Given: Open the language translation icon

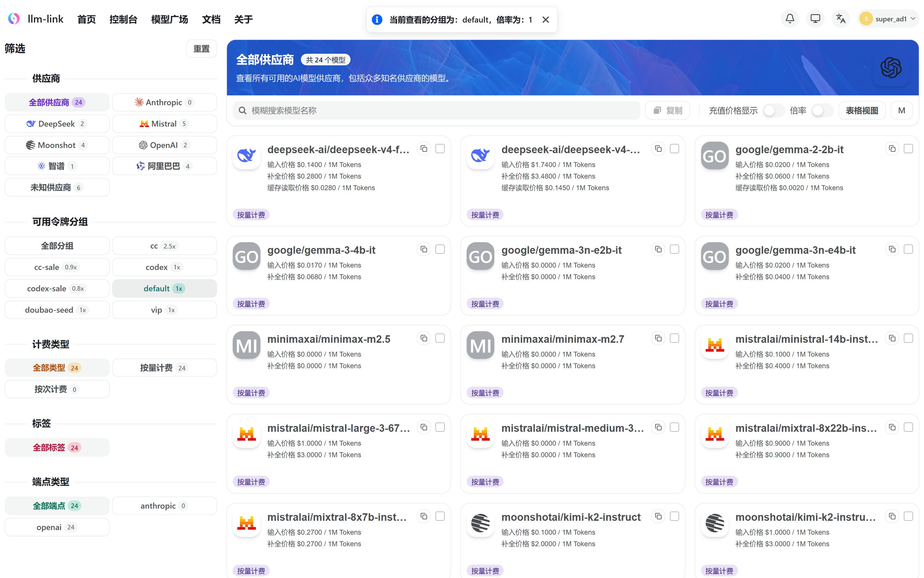Looking at the screenshot, I should click(x=840, y=19).
